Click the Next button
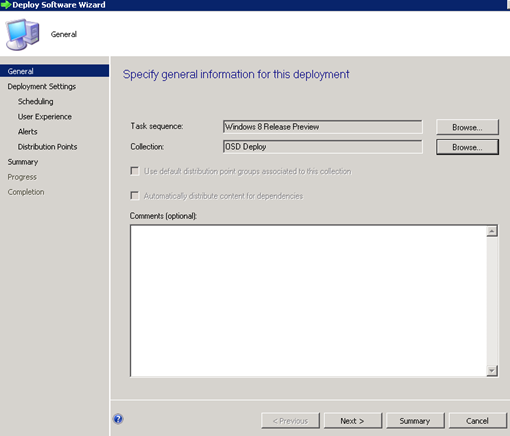Viewport: 510px width, 436px height. coord(353,421)
